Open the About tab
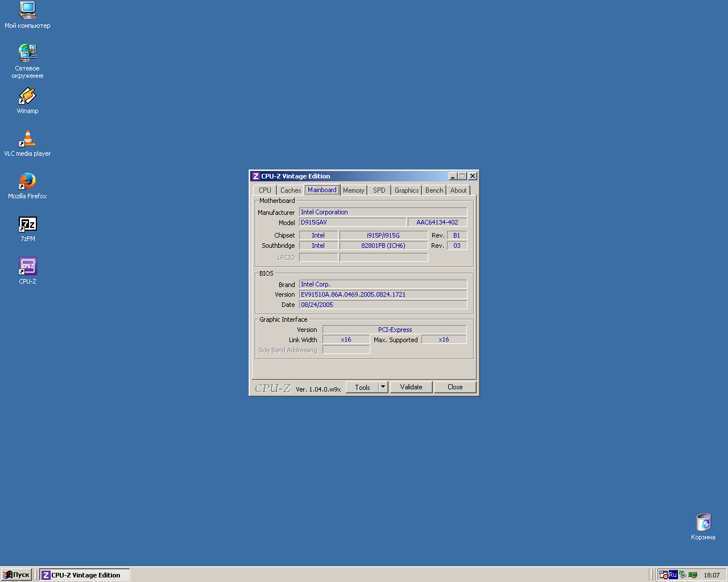The width and height of the screenshot is (728, 582). [458, 190]
